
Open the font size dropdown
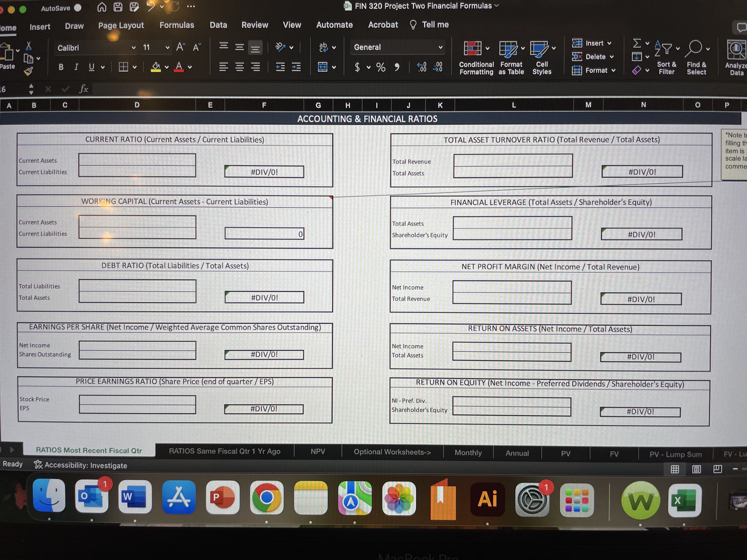[x=167, y=48]
